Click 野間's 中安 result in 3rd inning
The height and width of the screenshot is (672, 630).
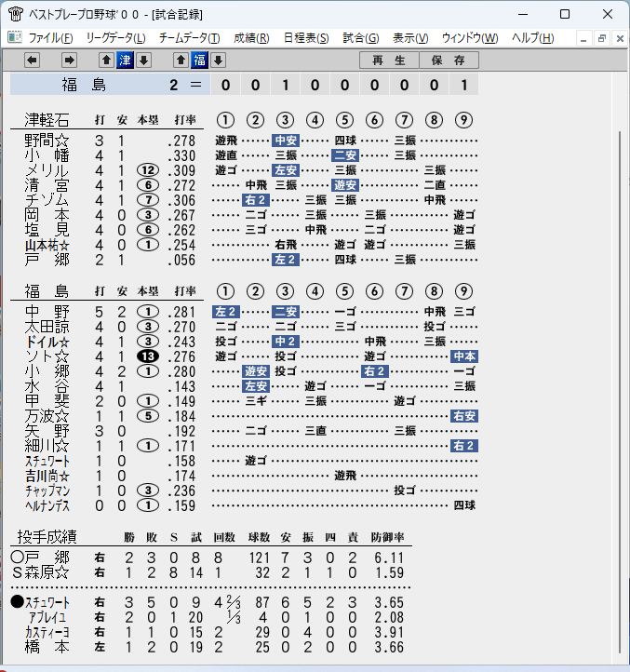pyautogui.click(x=286, y=141)
